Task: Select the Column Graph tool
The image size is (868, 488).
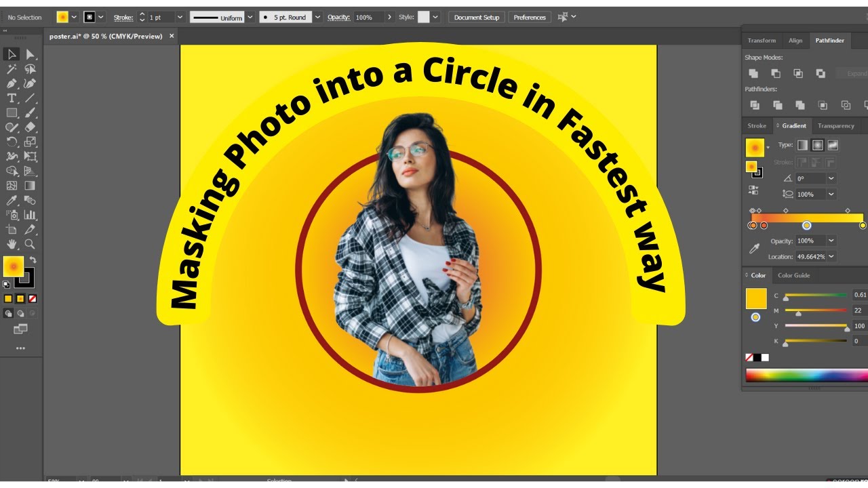Action: coord(30,215)
